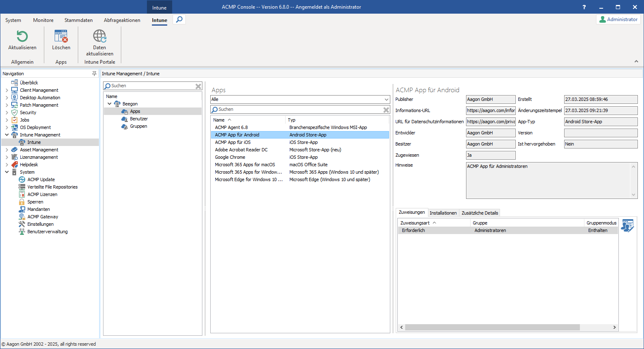Clear the Apps search field with the X button
Screen dimensions: 644x349
click(386, 109)
